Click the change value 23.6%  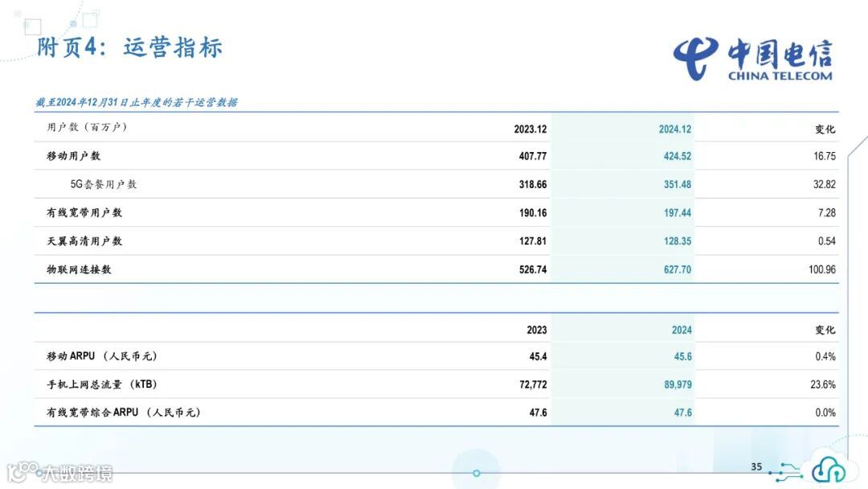click(x=823, y=385)
